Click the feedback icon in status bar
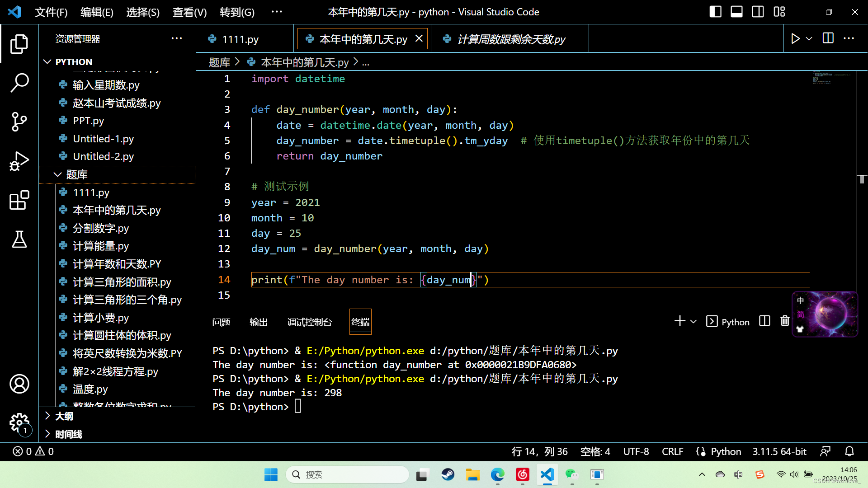Viewport: 868px width, 488px height. click(x=825, y=451)
